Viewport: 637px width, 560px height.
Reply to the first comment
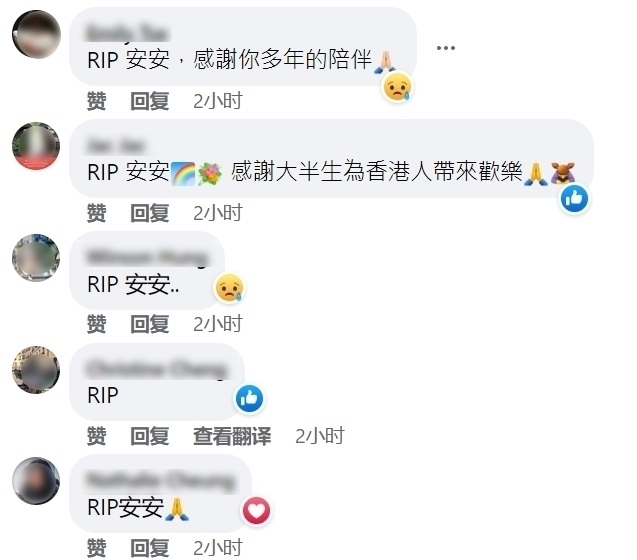click(x=150, y=101)
